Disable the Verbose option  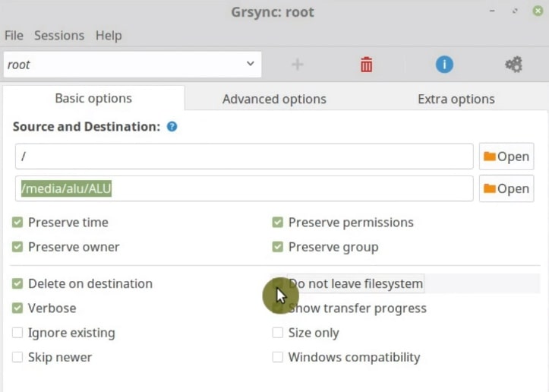(17, 308)
